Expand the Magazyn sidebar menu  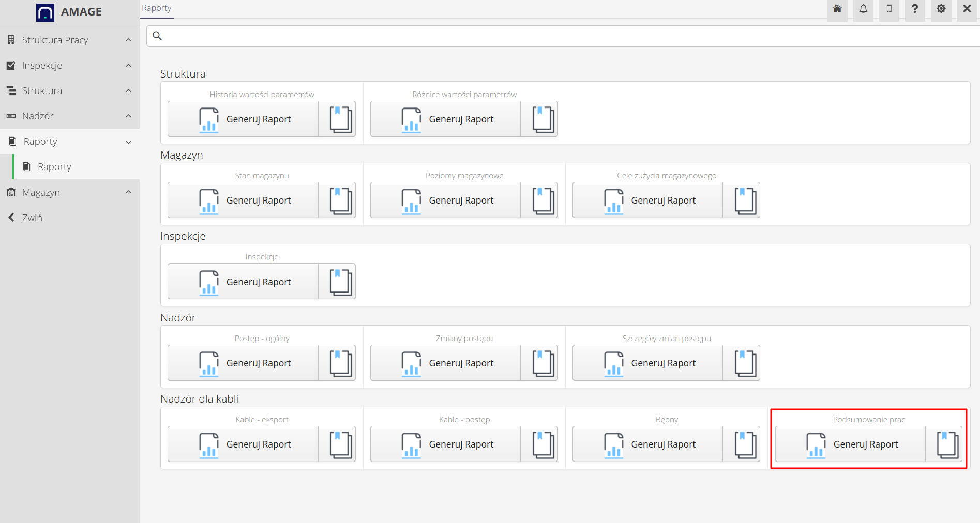point(70,192)
